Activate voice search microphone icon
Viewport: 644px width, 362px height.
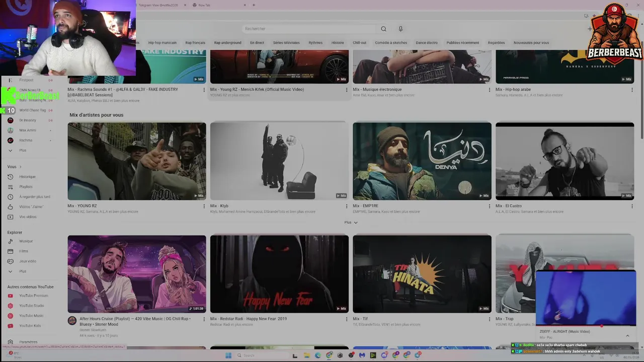[400, 29]
